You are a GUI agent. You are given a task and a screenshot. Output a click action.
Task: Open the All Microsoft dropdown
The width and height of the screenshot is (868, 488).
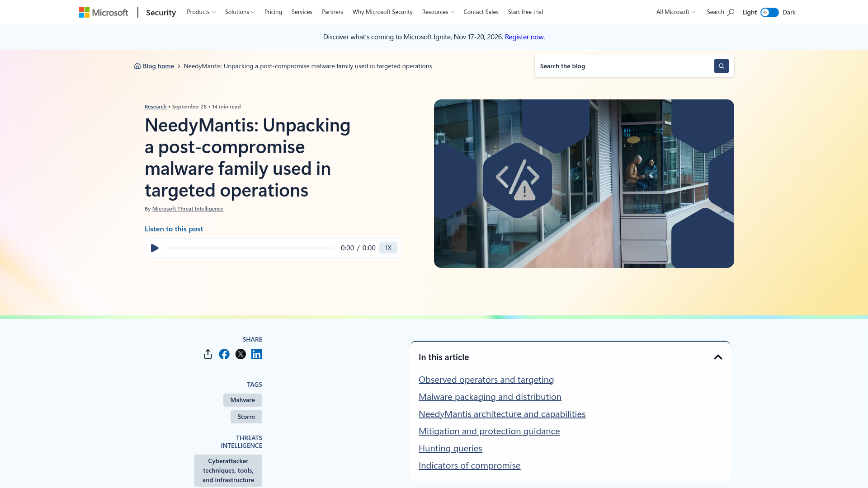coord(676,12)
